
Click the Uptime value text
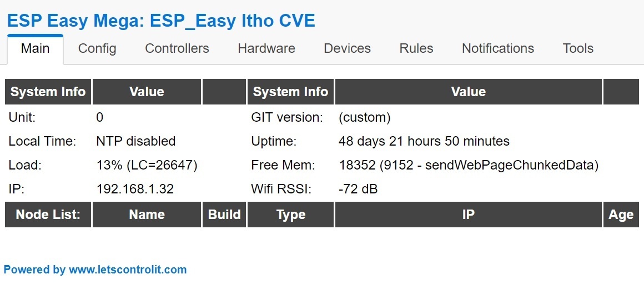424,141
